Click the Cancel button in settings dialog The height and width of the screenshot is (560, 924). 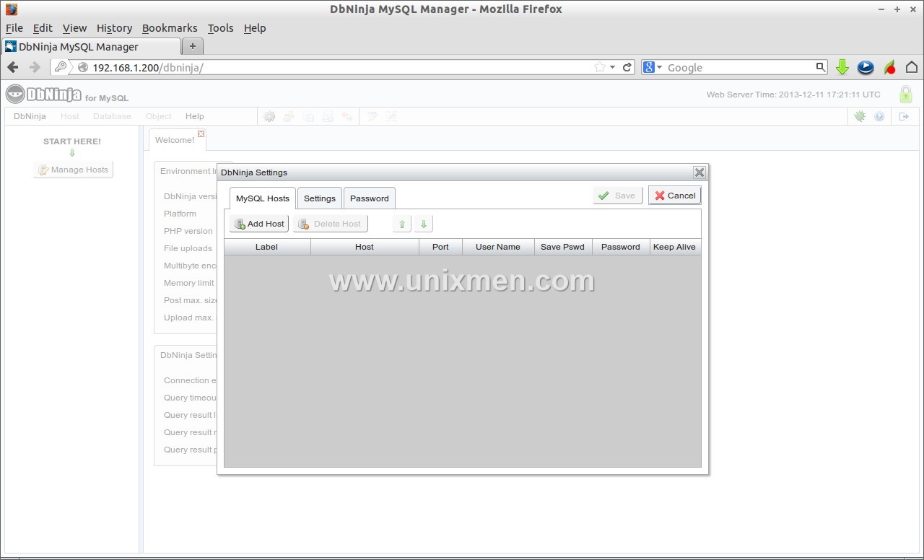[675, 196]
